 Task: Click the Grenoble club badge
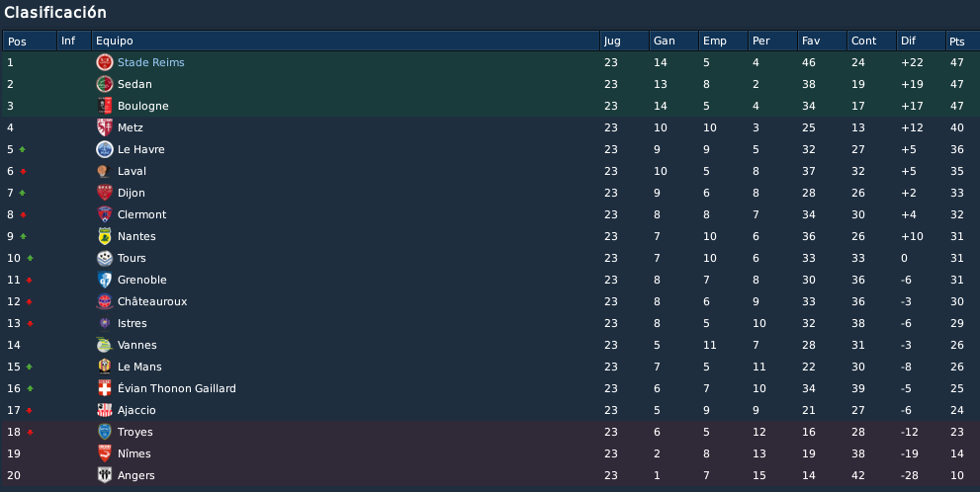tap(105, 280)
